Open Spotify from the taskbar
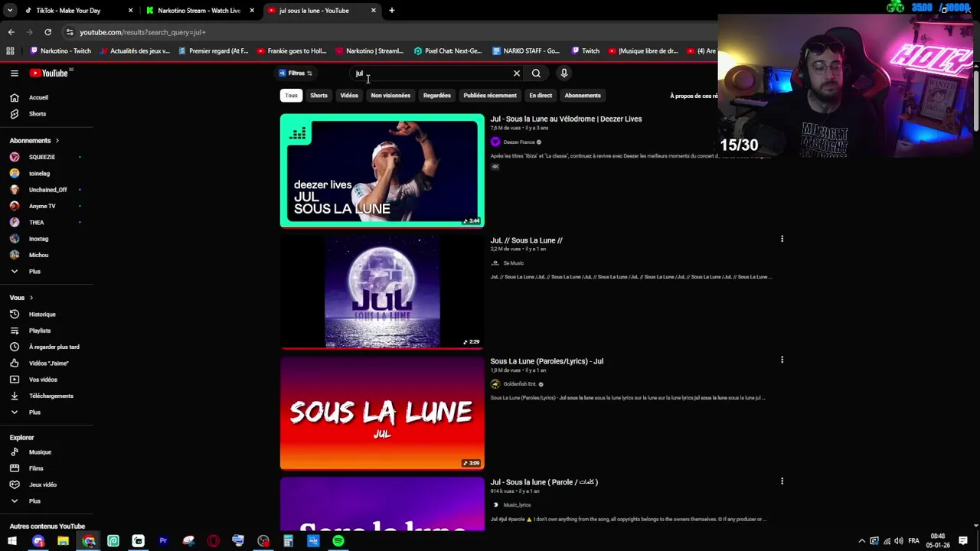The image size is (980, 551). point(338,541)
